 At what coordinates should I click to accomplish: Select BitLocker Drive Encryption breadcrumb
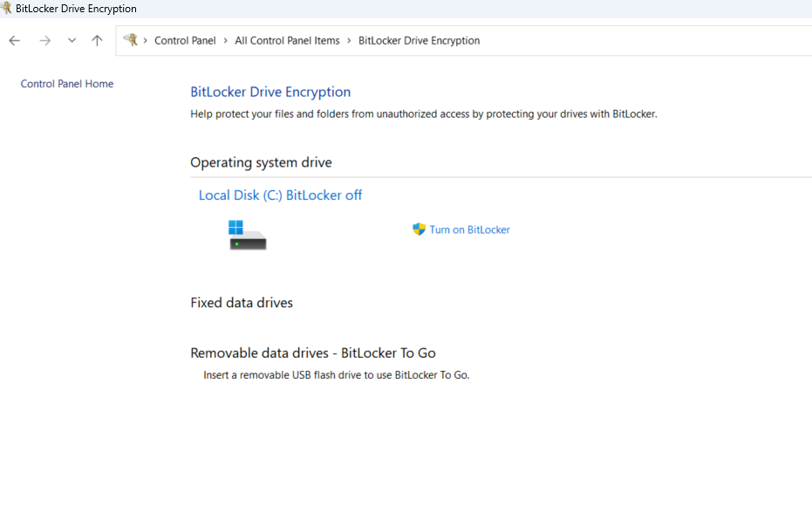point(419,40)
